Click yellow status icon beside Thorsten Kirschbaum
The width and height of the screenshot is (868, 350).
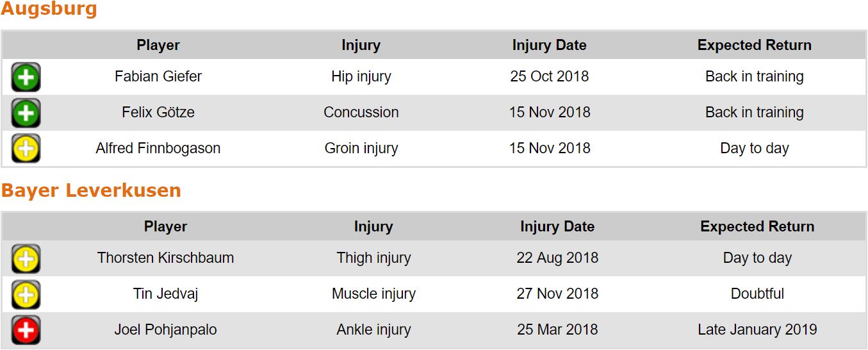(26, 258)
